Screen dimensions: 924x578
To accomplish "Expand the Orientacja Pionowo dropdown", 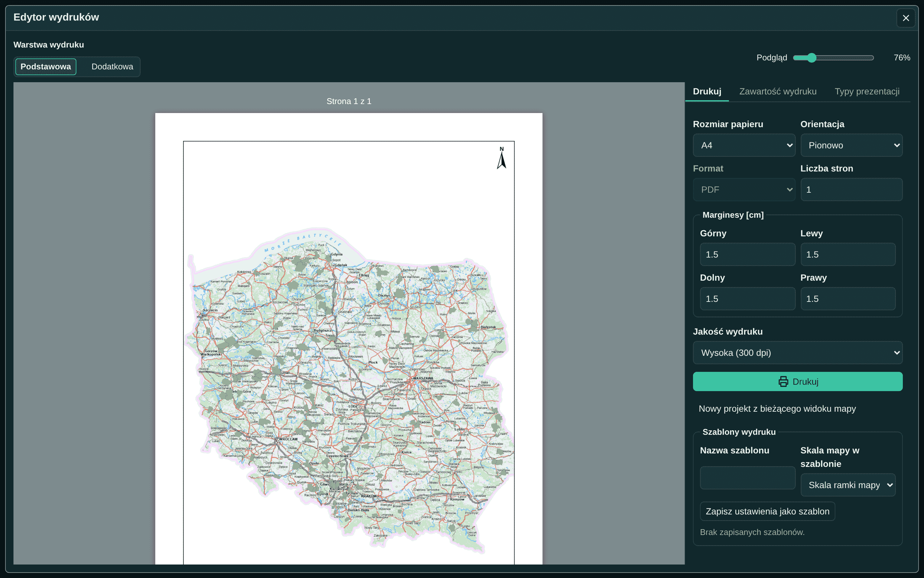I will 851,145.
